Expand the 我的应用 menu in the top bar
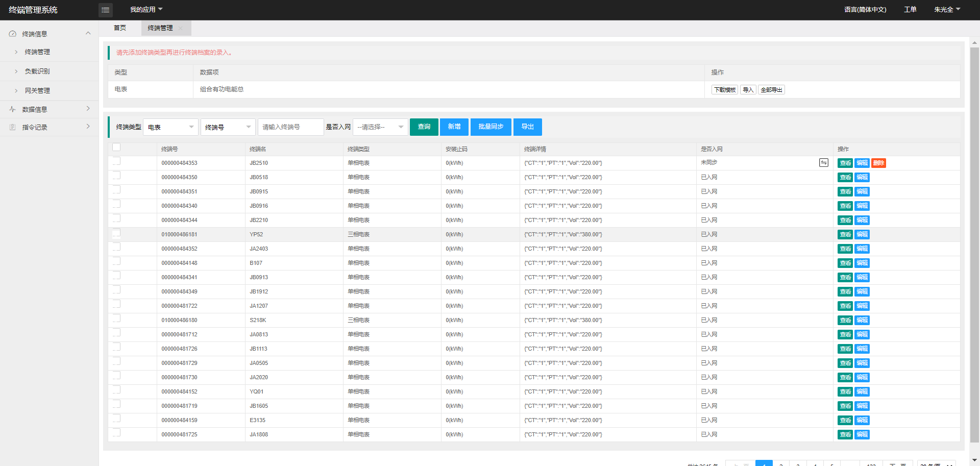The height and width of the screenshot is (466, 980). coord(146,10)
